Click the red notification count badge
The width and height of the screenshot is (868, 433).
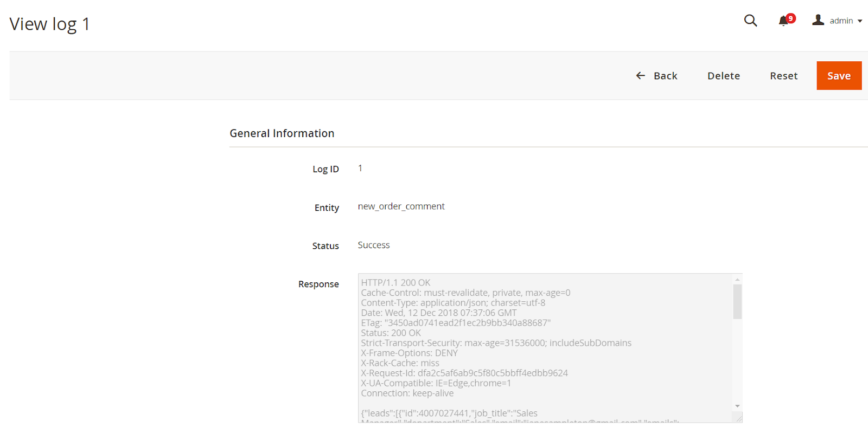coord(791,18)
